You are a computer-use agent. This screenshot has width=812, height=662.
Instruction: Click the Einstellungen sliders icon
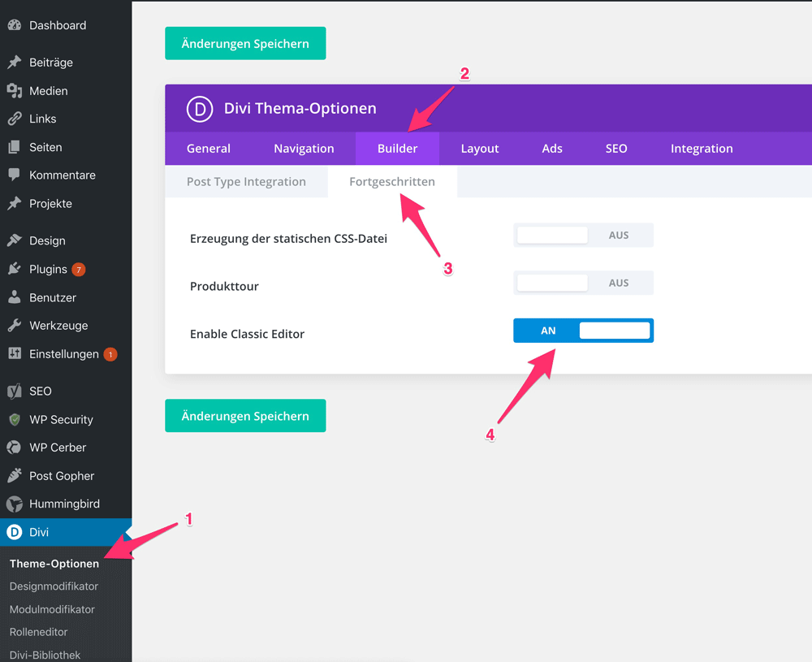pyautogui.click(x=15, y=354)
